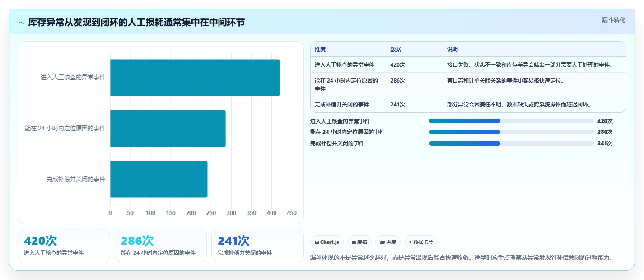Click the 维度 column header
Image resolution: width=644 pixels, height=280 pixels.
coord(320,50)
